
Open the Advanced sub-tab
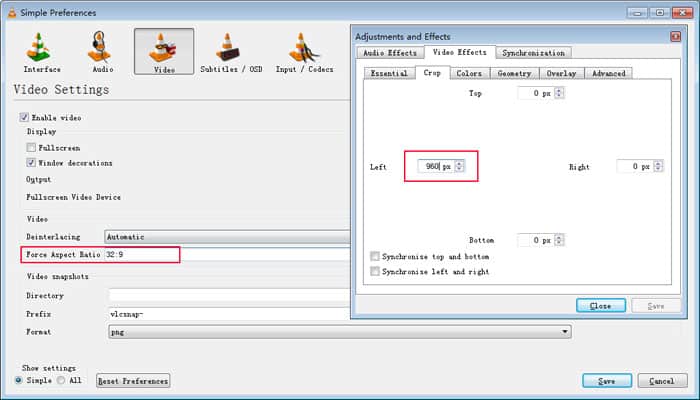click(608, 73)
